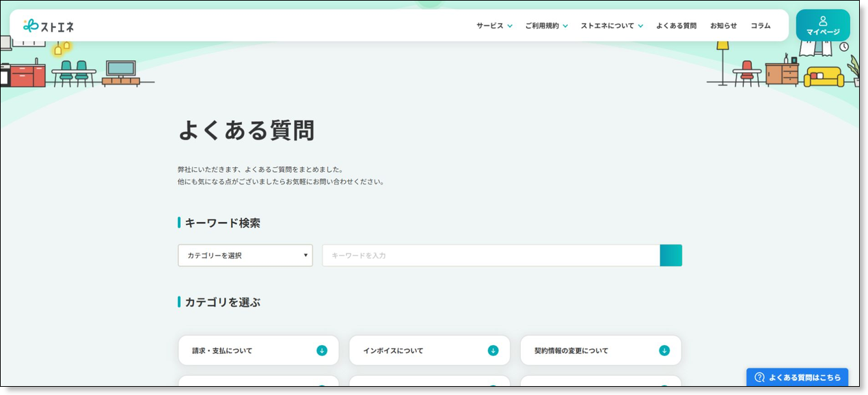Click the question mark icon in help widget

click(x=759, y=377)
